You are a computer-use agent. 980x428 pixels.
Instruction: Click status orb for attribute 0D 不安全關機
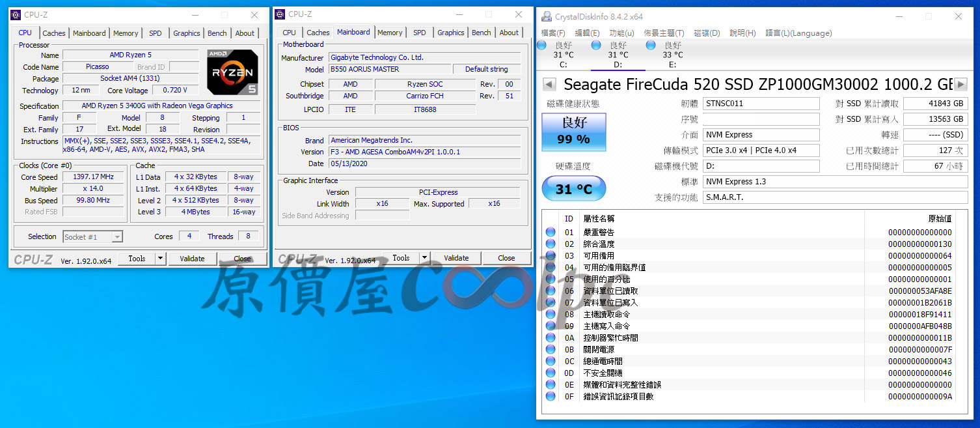551,373
